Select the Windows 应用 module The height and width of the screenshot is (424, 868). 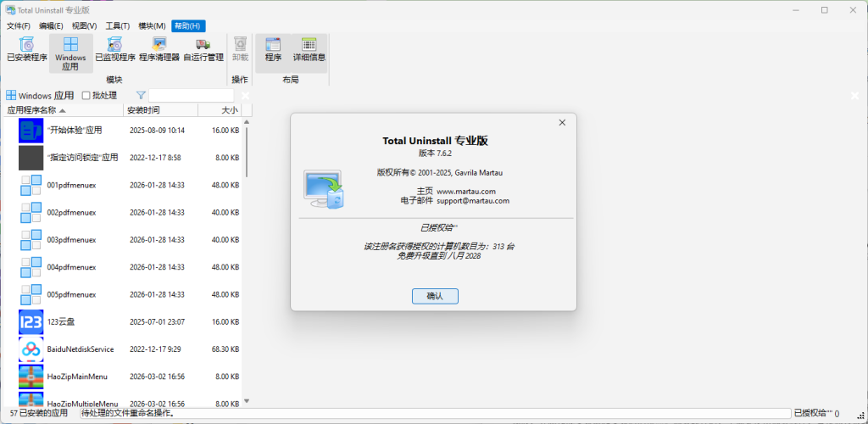(x=71, y=53)
